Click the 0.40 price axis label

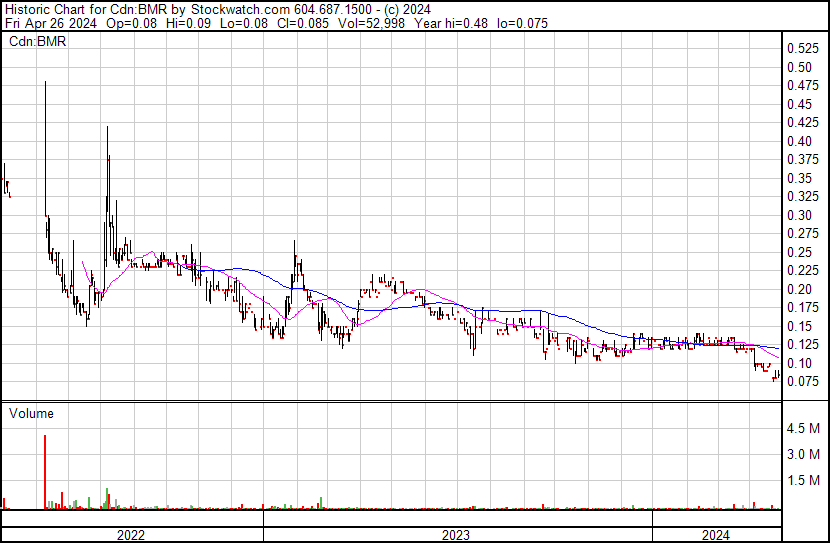tap(799, 141)
